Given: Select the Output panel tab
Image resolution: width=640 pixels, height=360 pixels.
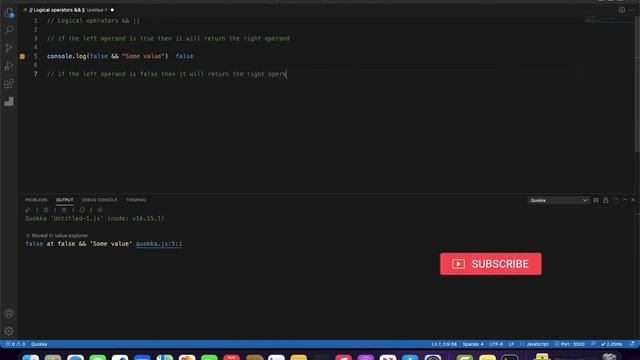Looking at the screenshot, I should click(64, 200).
